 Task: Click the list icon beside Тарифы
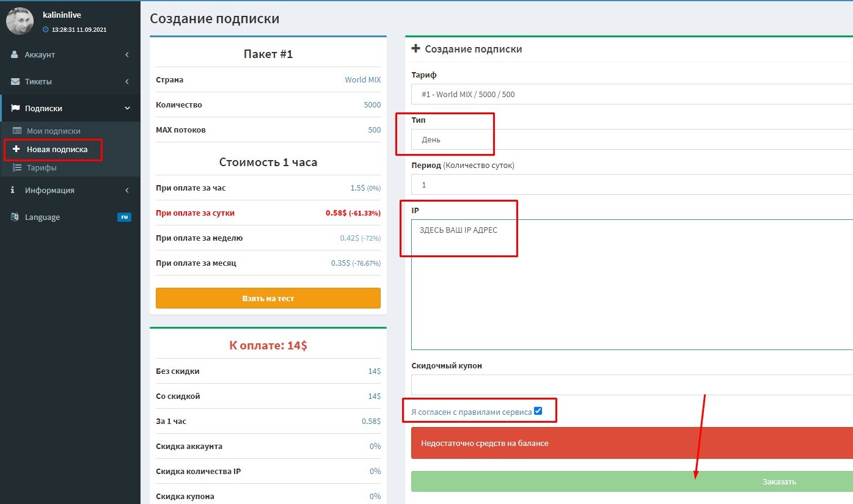point(17,167)
